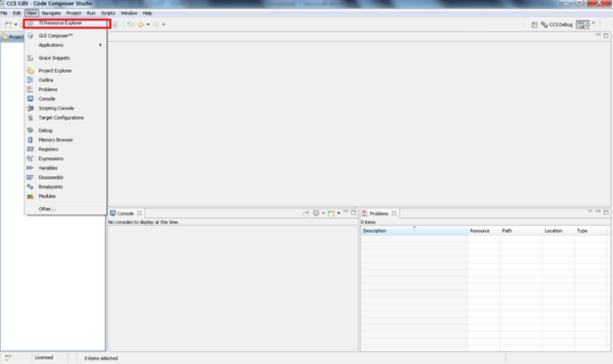The image size is (613, 364).
Task: Click the Open Console icon
Action: coord(331,213)
